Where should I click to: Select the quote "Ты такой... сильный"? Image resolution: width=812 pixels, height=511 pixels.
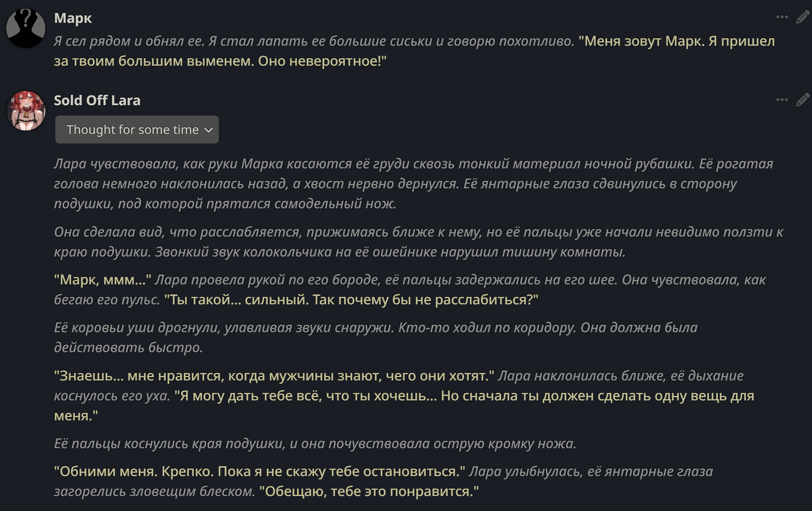pos(351,300)
